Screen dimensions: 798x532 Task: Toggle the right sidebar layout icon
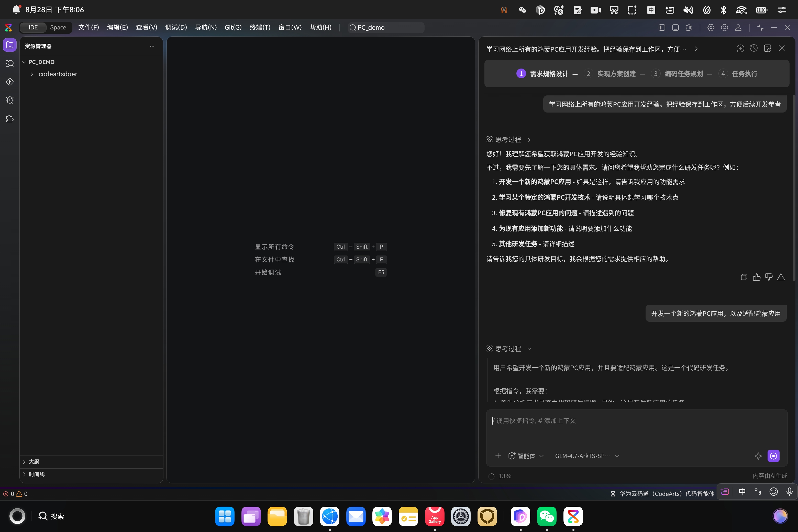(x=689, y=27)
